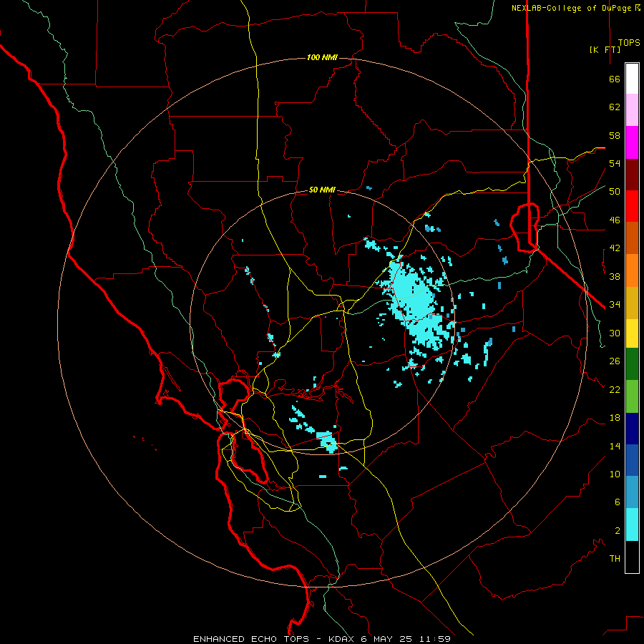
Task: Click the navy blue legend swatch
Action: tap(632, 429)
